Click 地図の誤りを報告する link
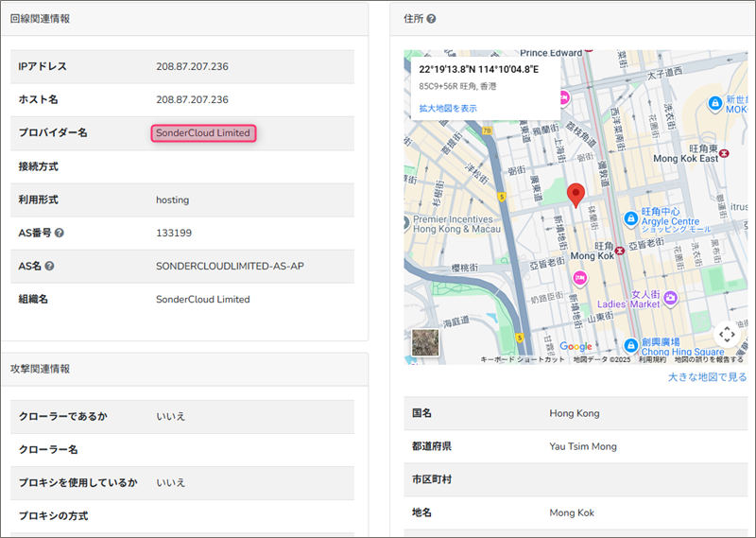 point(709,359)
